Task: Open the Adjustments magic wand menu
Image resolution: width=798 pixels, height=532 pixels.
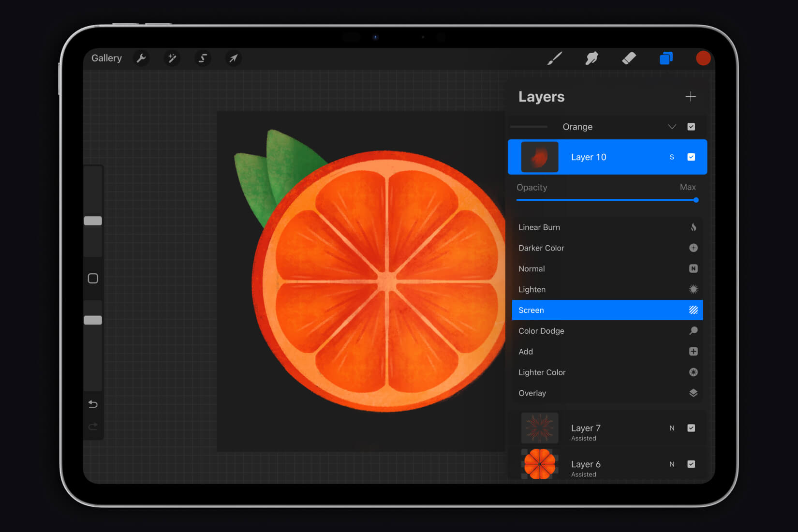Action: click(172, 59)
